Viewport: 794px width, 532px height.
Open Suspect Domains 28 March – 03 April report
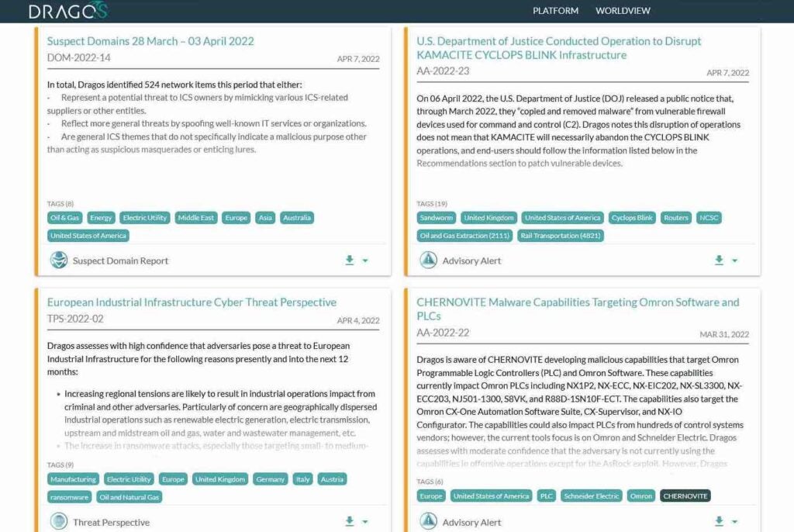click(150, 41)
